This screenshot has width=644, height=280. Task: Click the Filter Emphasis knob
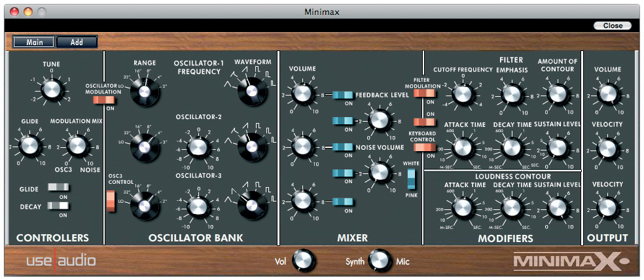coord(511,94)
